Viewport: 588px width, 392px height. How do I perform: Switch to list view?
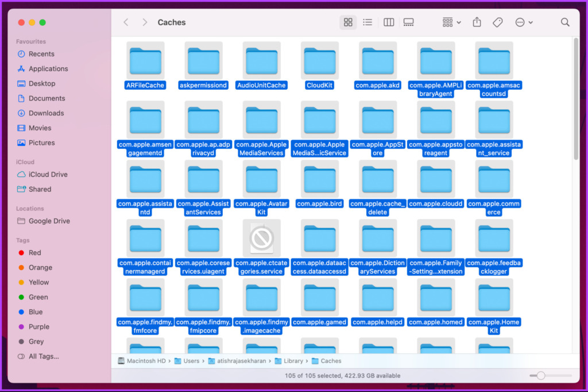[x=367, y=22]
